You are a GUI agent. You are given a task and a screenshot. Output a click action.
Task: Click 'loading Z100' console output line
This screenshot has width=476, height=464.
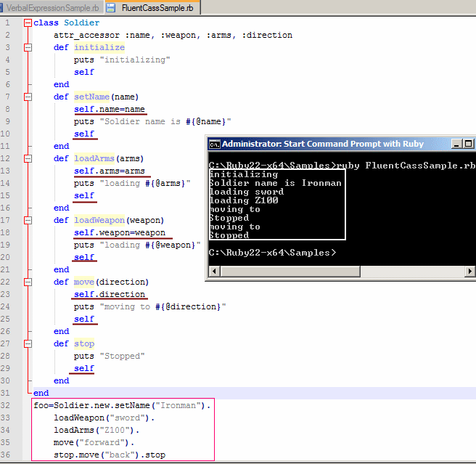tap(244, 200)
